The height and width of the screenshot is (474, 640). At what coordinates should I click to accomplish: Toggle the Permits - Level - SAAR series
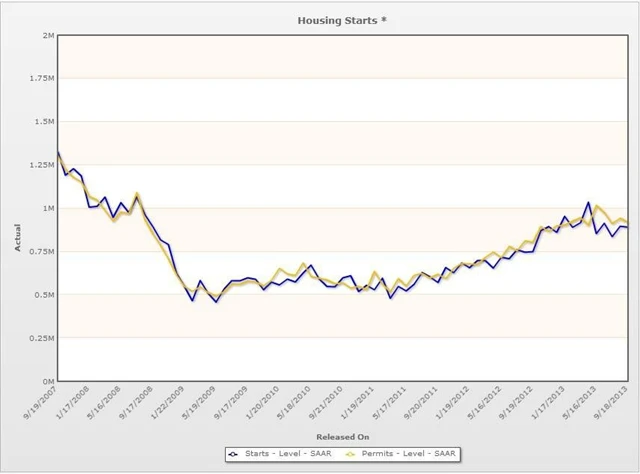pos(399,454)
